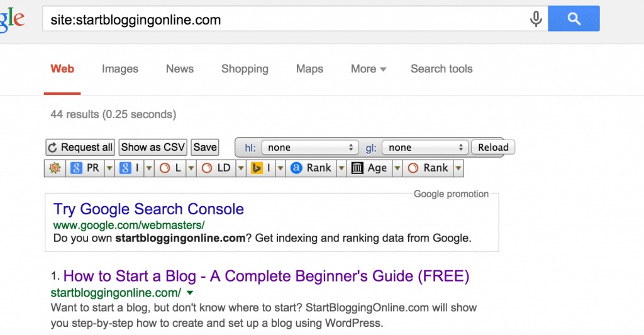Click the '44 results (0.25 seconds)' text
The width and height of the screenshot is (644, 335).
tap(113, 114)
